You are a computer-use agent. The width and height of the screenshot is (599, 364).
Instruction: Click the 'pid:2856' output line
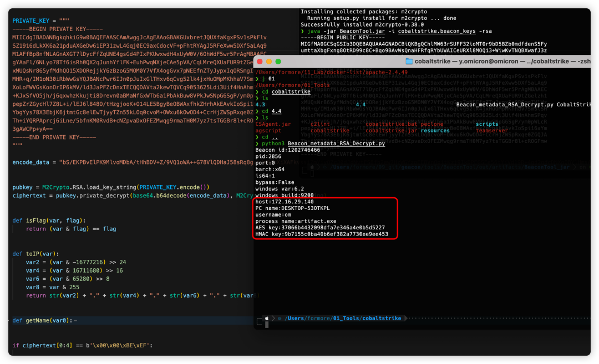[x=268, y=156]
